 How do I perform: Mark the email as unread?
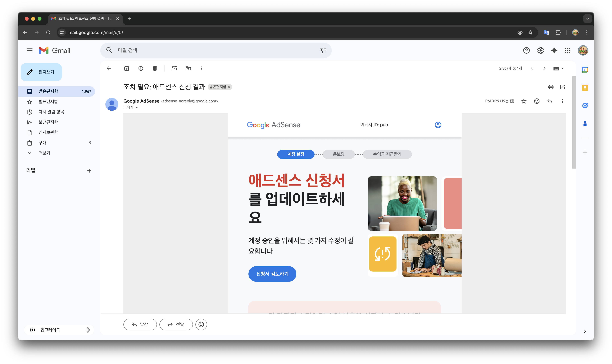pyautogui.click(x=174, y=68)
